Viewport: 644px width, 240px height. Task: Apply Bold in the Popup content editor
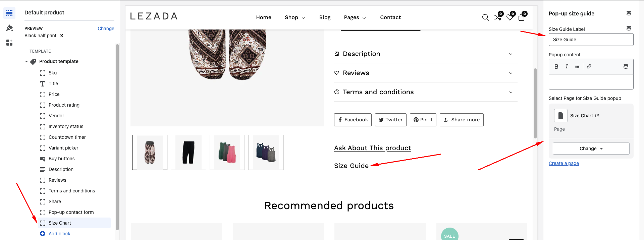click(x=556, y=66)
